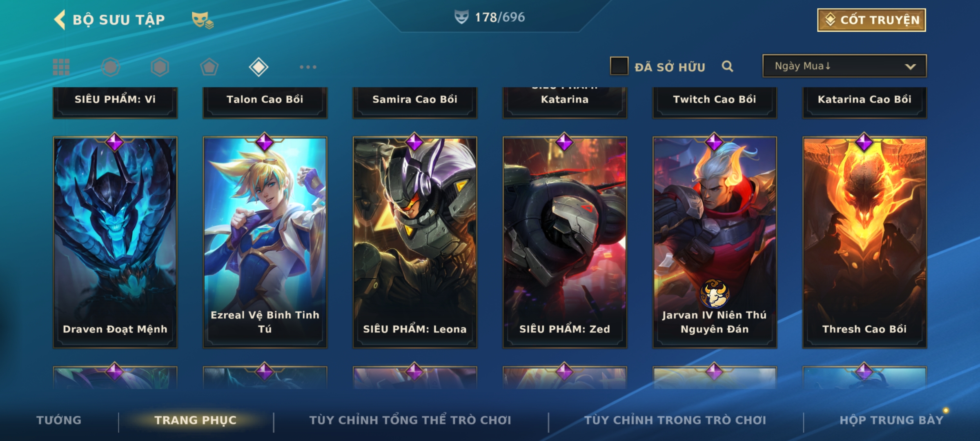Open Tùy Chỉnh Tổng Thể Trò Chơi tab
The width and height of the screenshot is (980, 441).
[x=410, y=420]
